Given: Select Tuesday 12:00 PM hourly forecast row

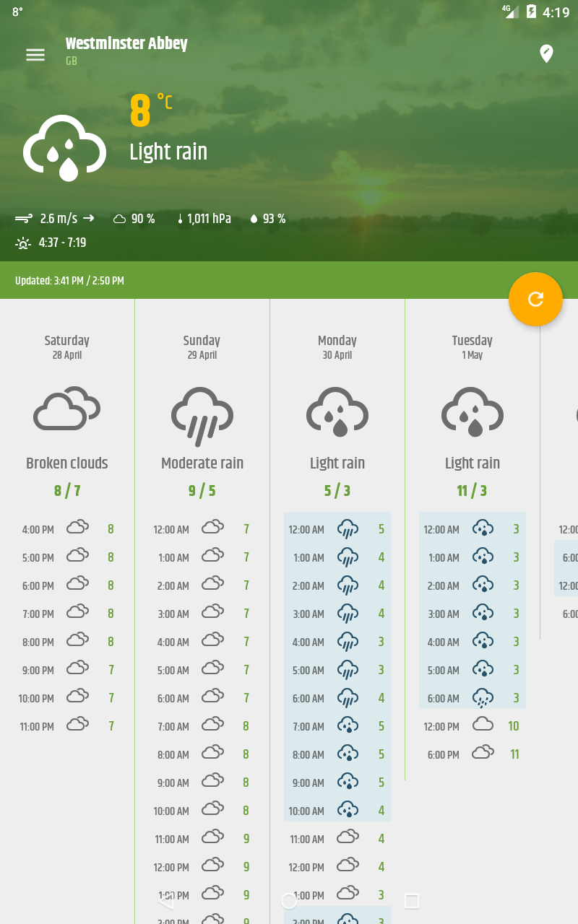Looking at the screenshot, I should (472, 726).
